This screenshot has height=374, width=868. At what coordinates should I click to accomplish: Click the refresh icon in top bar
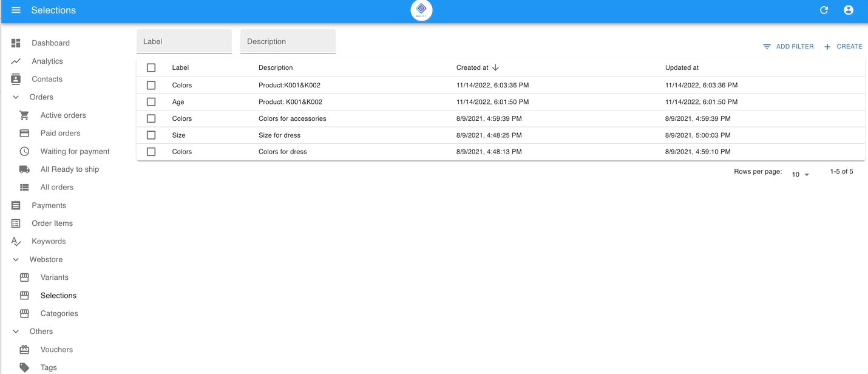coord(824,10)
